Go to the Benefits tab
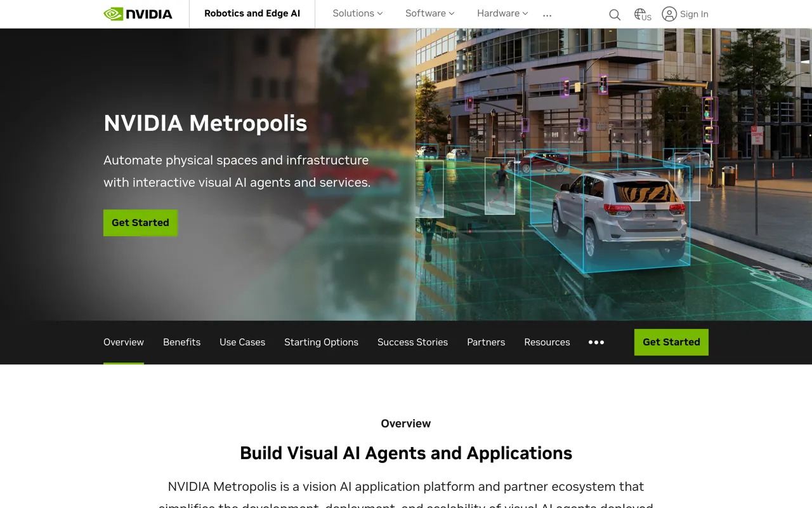This screenshot has width=812, height=508. 181,342
